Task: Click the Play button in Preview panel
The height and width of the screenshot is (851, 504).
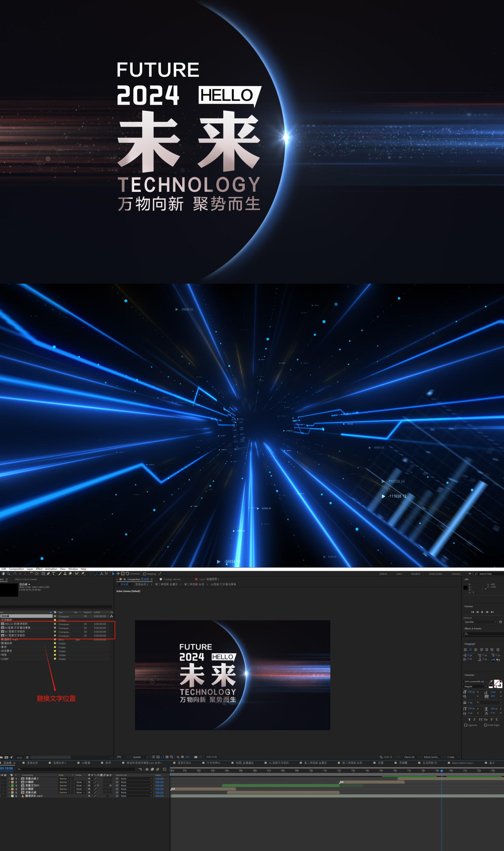Action: point(482,612)
